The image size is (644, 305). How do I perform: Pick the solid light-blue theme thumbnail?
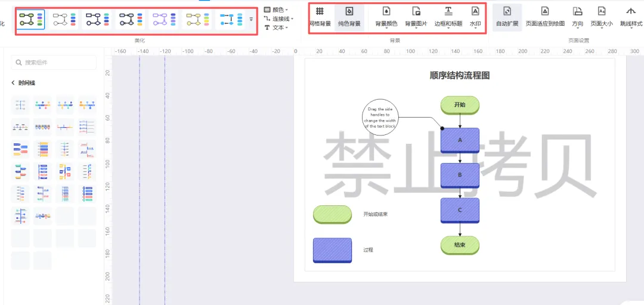[x=231, y=19]
